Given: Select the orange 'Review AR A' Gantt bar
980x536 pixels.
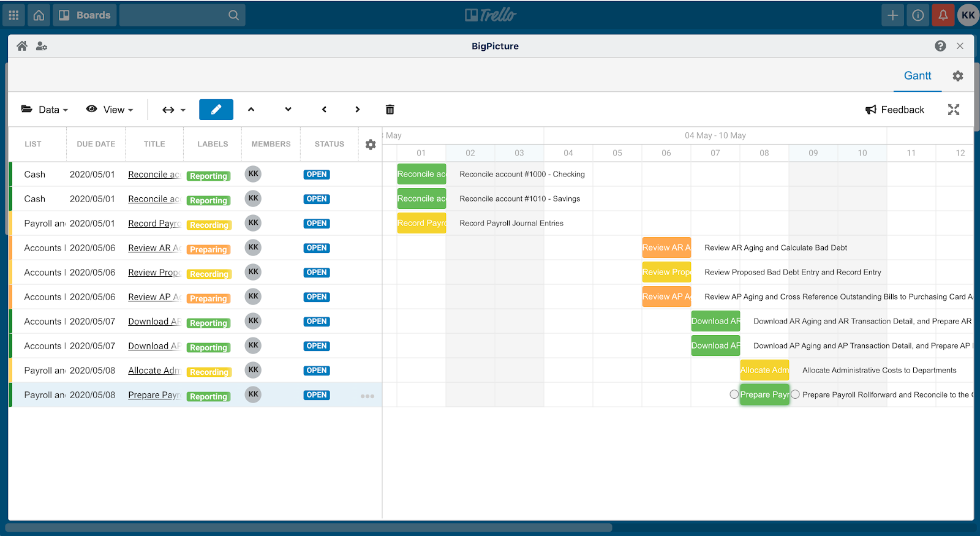Looking at the screenshot, I should click(x=666, y=247).
